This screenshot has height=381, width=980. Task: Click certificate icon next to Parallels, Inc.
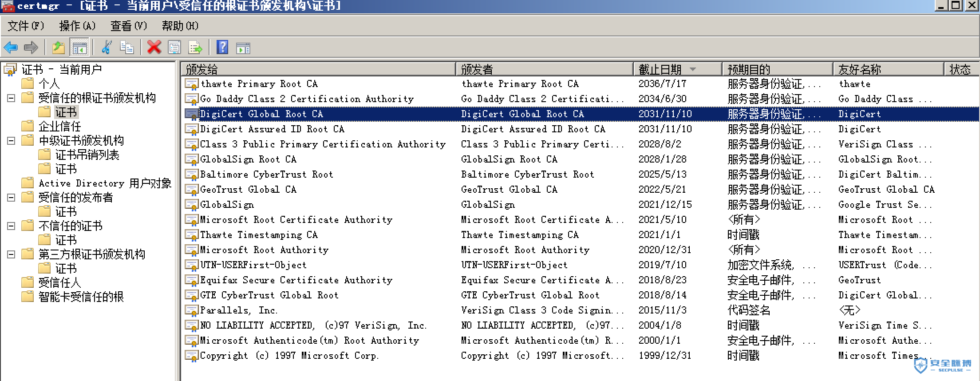coord(191,311)
